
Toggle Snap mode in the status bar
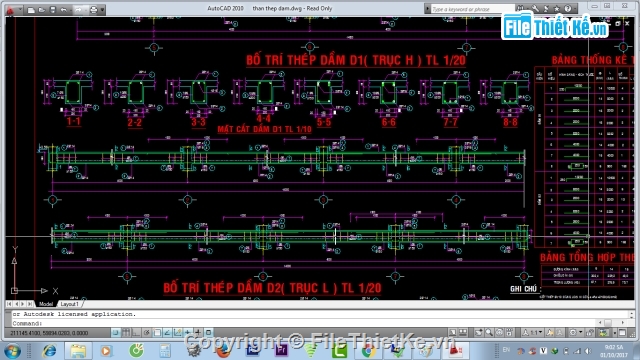pos(116,333)
